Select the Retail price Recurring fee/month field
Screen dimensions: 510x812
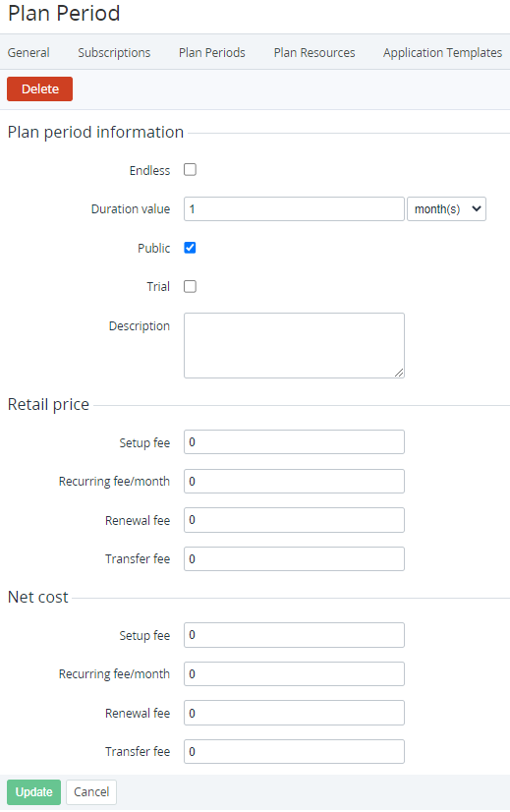[294, 481]
